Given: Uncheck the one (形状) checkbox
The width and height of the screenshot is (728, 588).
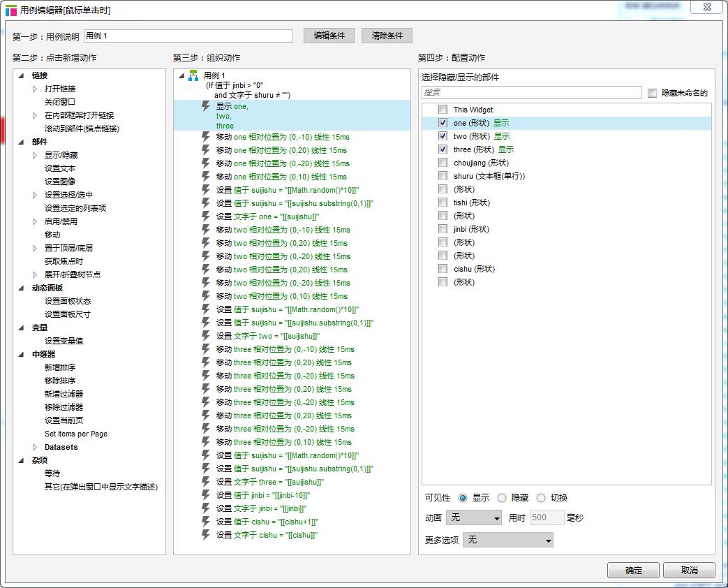Looking at the screenshot, I should pos(443,123).
